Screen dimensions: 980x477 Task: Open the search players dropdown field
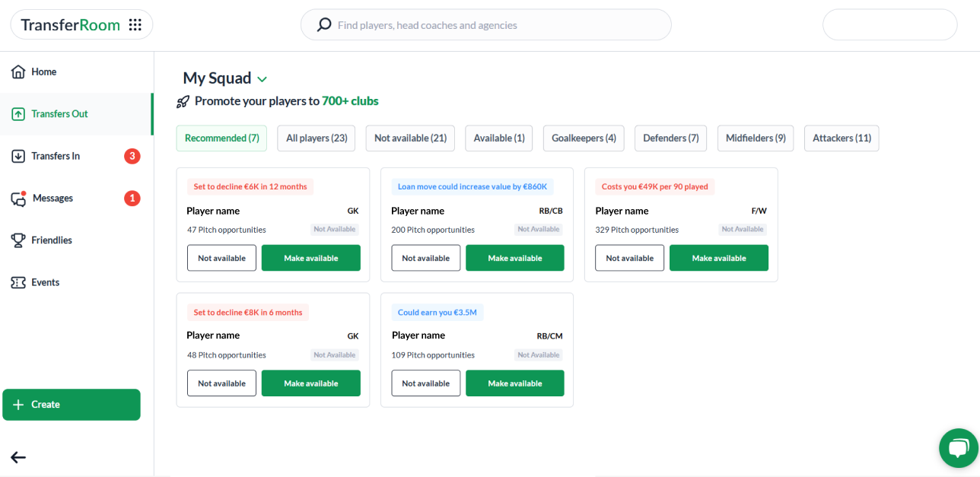coord(486,24)
